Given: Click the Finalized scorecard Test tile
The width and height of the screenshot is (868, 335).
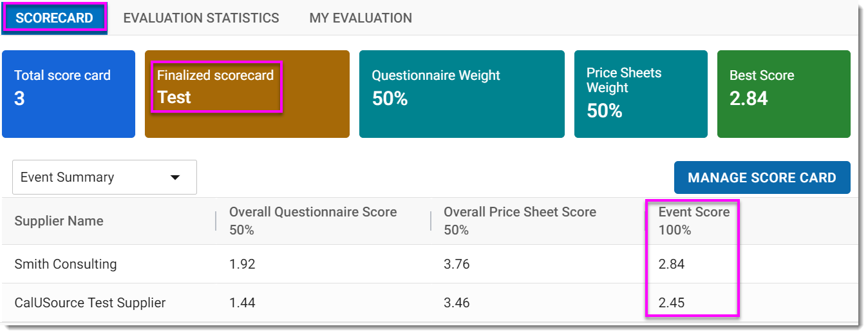Looking at the screenshot, I should click(247, 94).
